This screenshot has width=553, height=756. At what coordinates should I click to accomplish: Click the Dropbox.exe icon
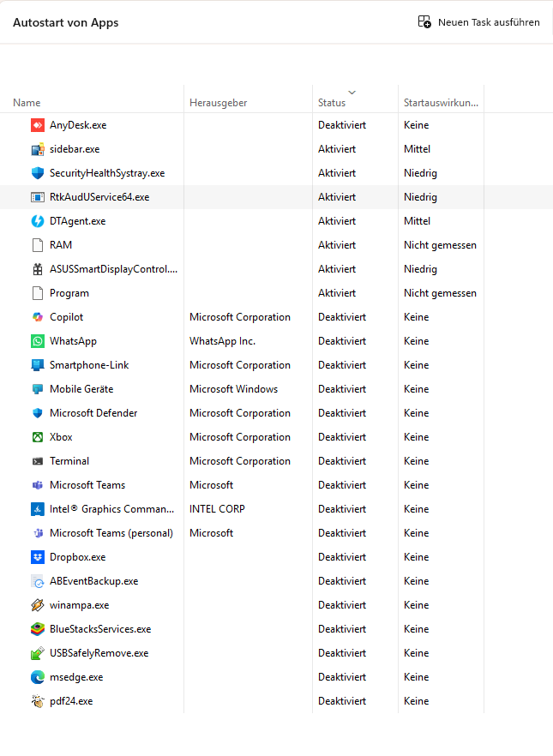[38, 557]
